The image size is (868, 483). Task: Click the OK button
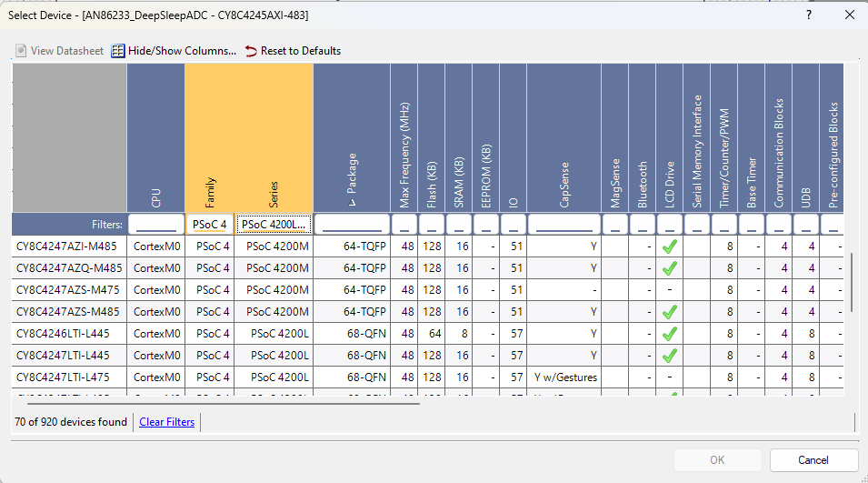tap(717, 460)
